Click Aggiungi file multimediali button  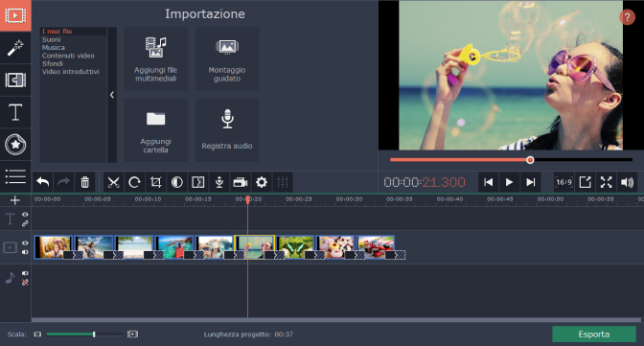coord(155,58)
